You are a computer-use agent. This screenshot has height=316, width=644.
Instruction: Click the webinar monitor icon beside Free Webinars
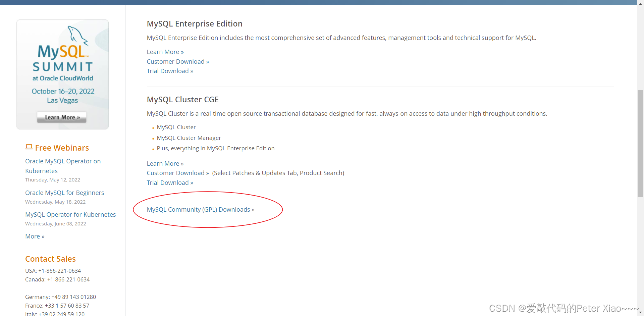29,147
